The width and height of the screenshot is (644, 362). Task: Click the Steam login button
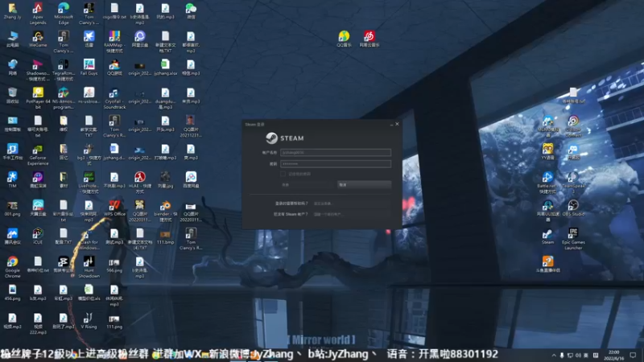coord(308,185)
